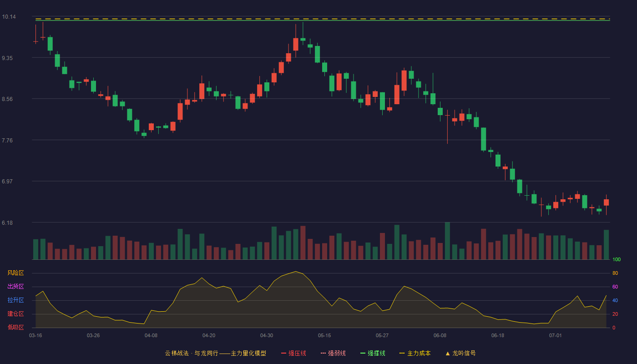Select the 建仓区 zone label
Screen dimensions: 637x364
click(x=15, y=314)
